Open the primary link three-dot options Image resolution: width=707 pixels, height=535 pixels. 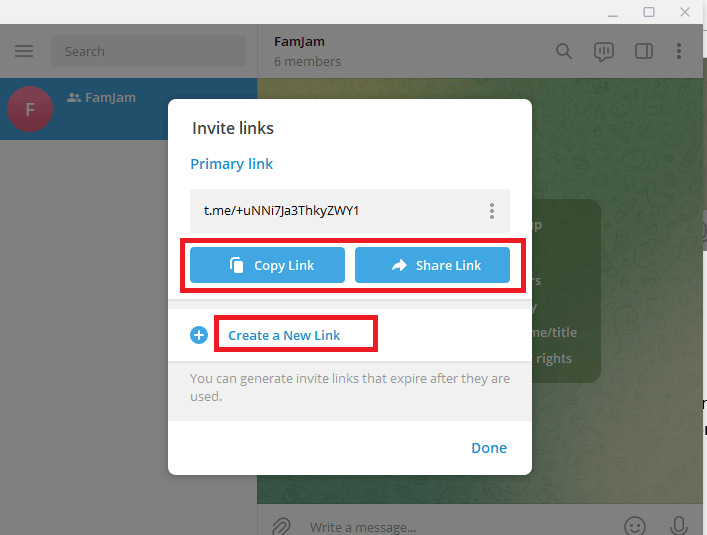[492, 211]
